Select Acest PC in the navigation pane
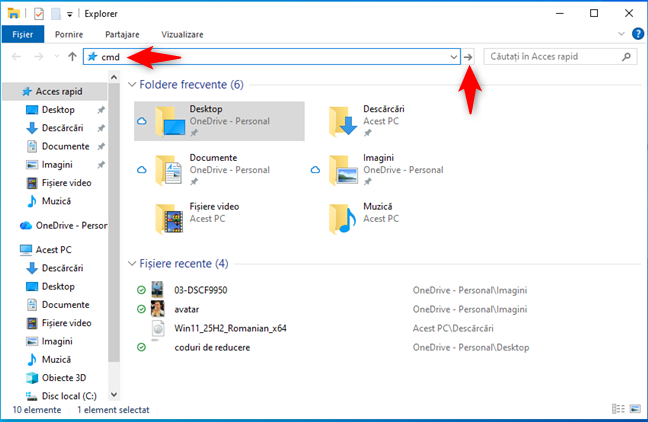The image size is (648, 422). (45, 250)
